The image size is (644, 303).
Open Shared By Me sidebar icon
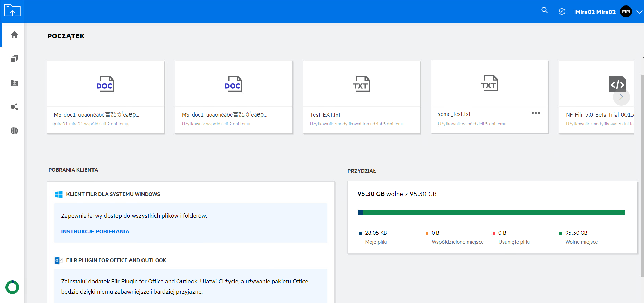pos(14,107)
